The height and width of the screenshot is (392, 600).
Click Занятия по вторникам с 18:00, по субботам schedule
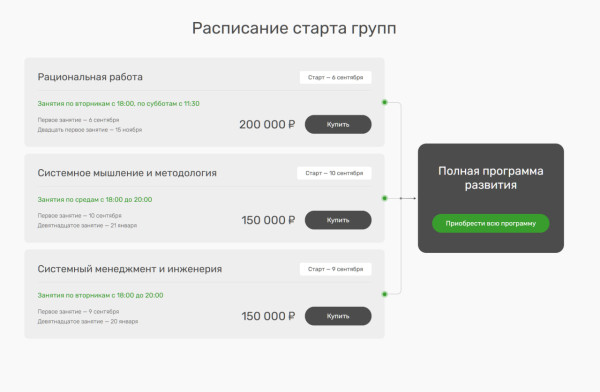click(x=119, y=103)
